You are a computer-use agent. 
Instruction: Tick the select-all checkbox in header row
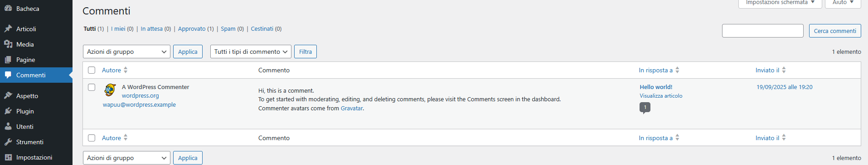[x=92, y=70]
